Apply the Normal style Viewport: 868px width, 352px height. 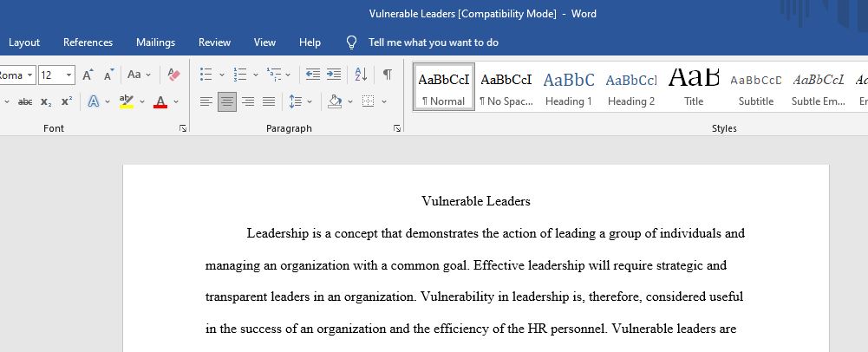(444, 87)
